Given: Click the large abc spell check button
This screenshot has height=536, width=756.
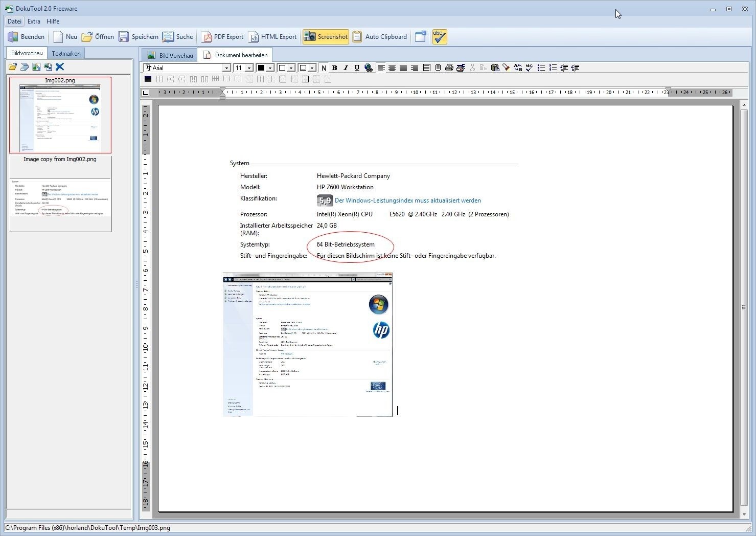Looking at the screenshot, I should (440, 37).
